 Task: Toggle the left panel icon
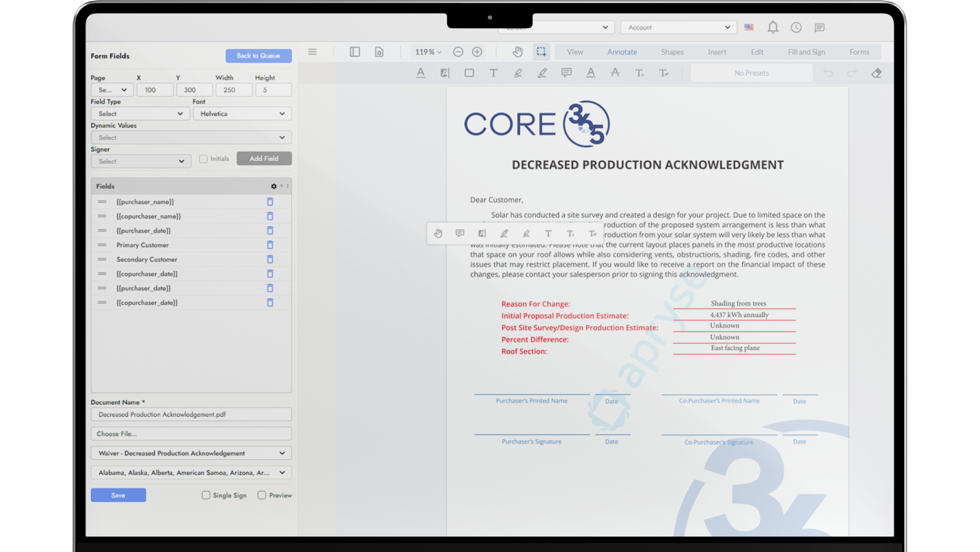click(355, 52)
